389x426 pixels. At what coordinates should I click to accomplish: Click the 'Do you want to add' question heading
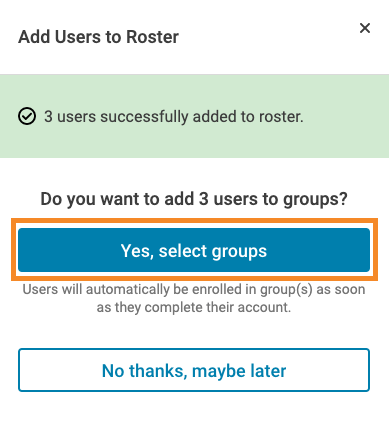click(x=194, y=199)
